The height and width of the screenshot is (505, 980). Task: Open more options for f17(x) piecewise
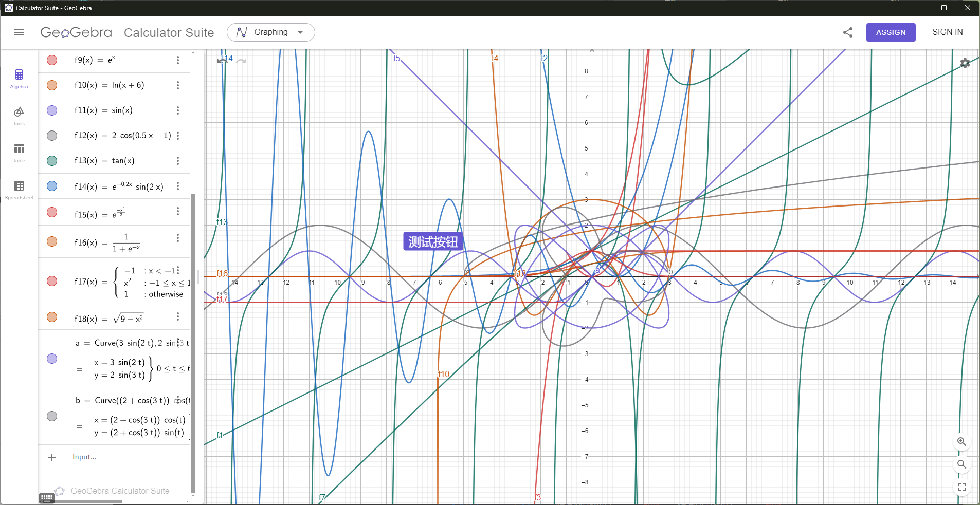pyautogui.click(x=178, y=270)
